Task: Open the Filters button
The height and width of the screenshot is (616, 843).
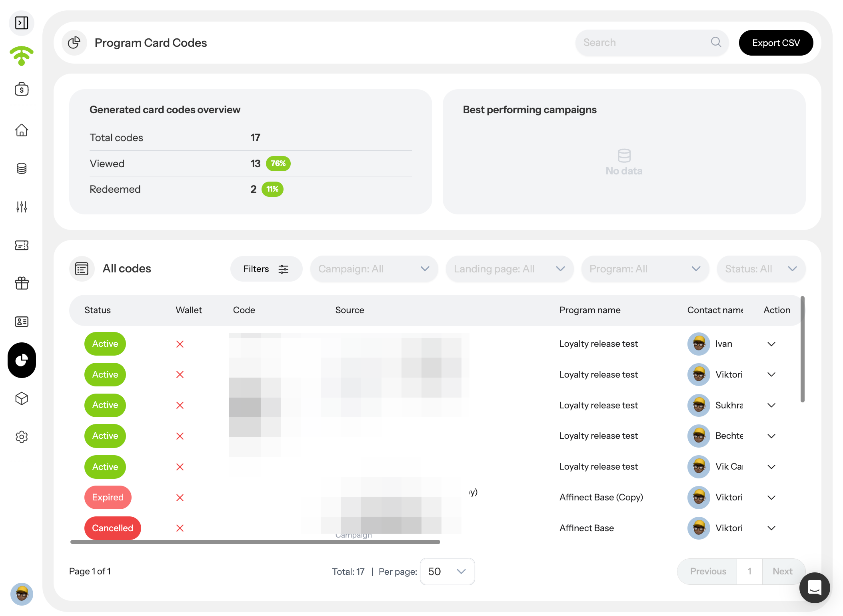Action: tap(266, 269)
